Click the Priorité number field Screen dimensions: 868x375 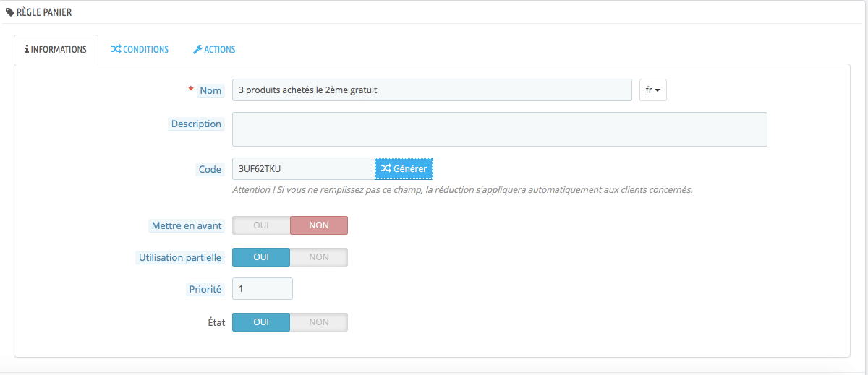262,288
